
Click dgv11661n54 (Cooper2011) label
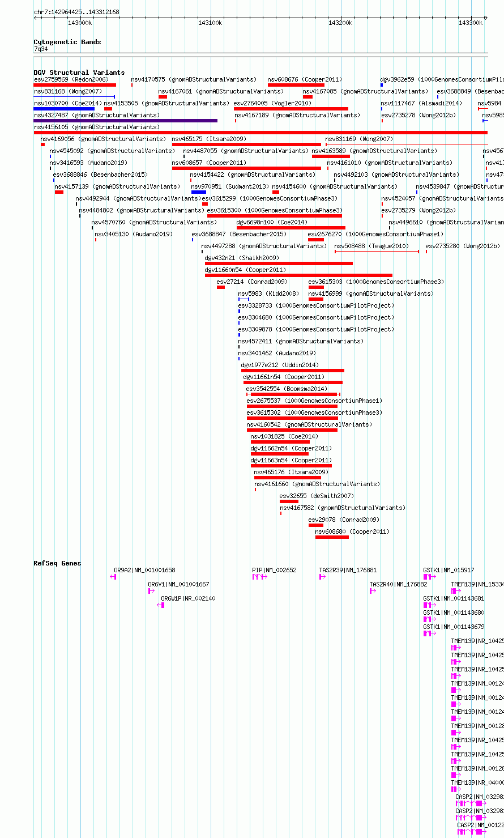[x=284, y=377]
